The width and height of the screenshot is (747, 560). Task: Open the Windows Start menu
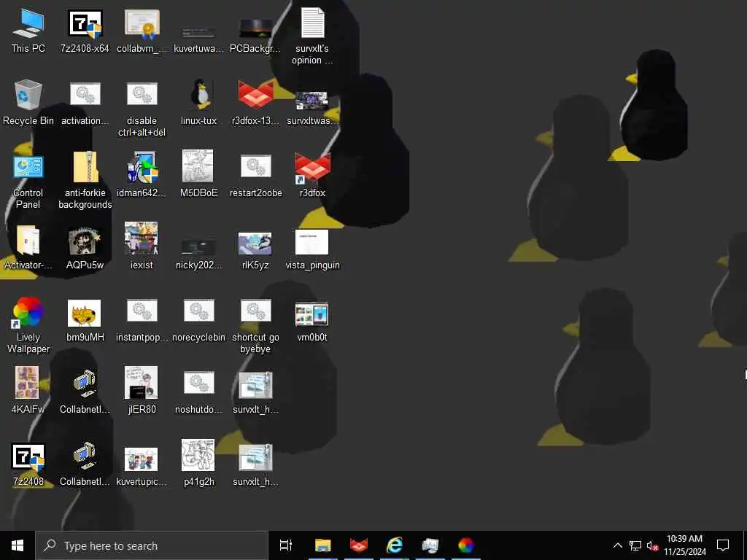pyautogui.click(x=18, y=545)
